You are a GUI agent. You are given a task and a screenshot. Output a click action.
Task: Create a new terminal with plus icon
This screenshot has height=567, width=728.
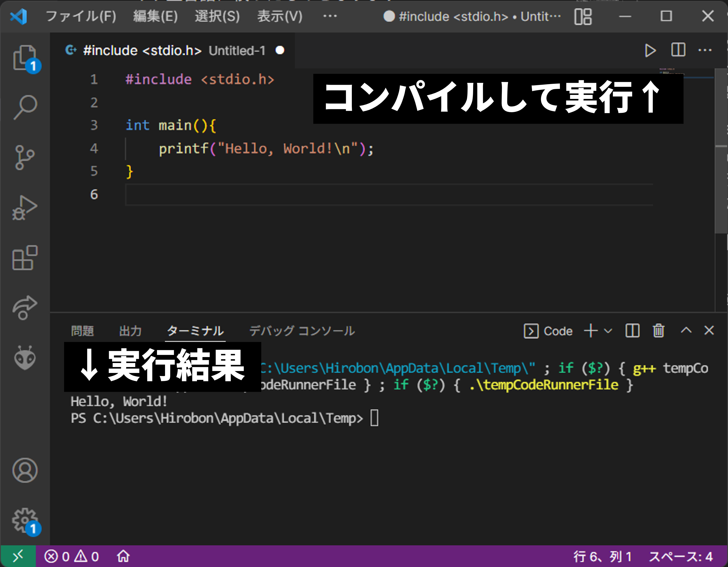click(591, 331)
